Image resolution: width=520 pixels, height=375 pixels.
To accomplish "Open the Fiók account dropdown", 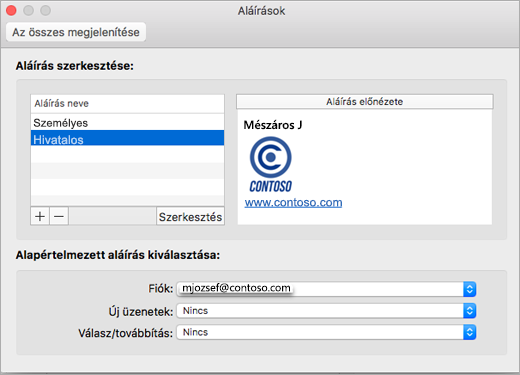I will (326, 289).
